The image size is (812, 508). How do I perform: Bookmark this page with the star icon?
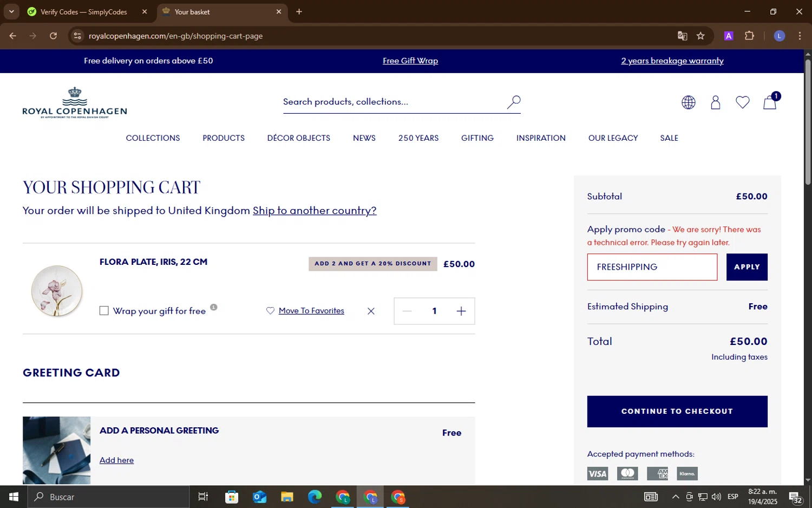pyautogui.click(x=700, y=36)
